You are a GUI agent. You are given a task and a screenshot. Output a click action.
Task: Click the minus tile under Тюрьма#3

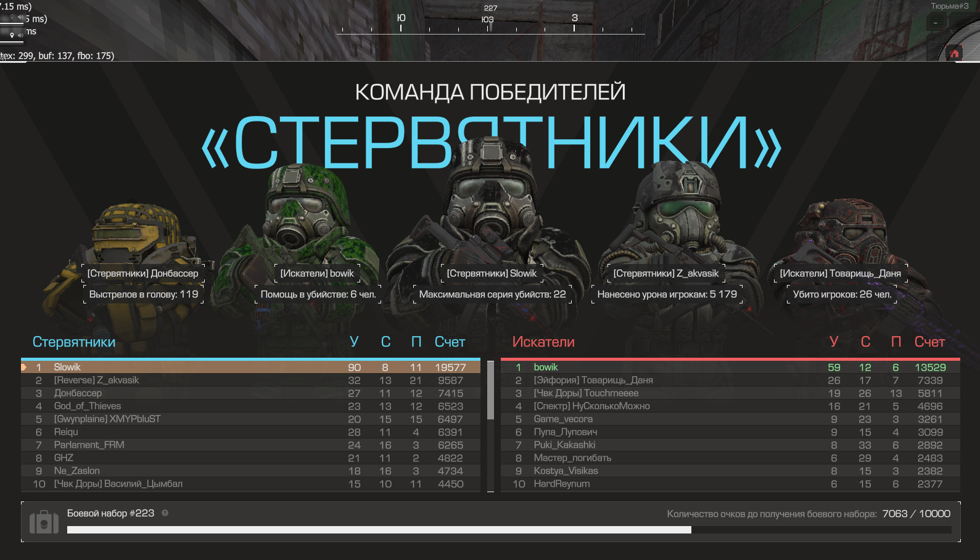click(936, 23)
